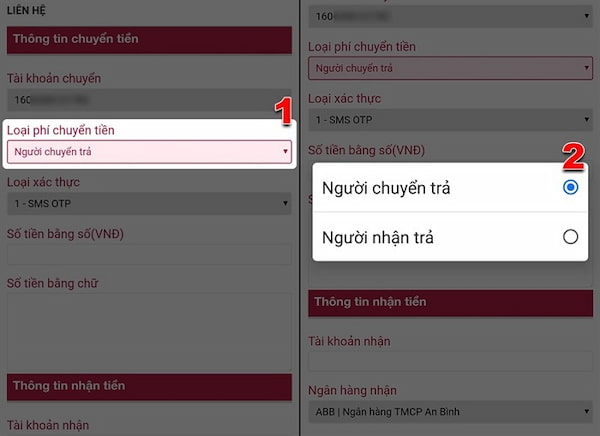Open the highlighted Loại phí chuyển tiền dropdown

149,153
